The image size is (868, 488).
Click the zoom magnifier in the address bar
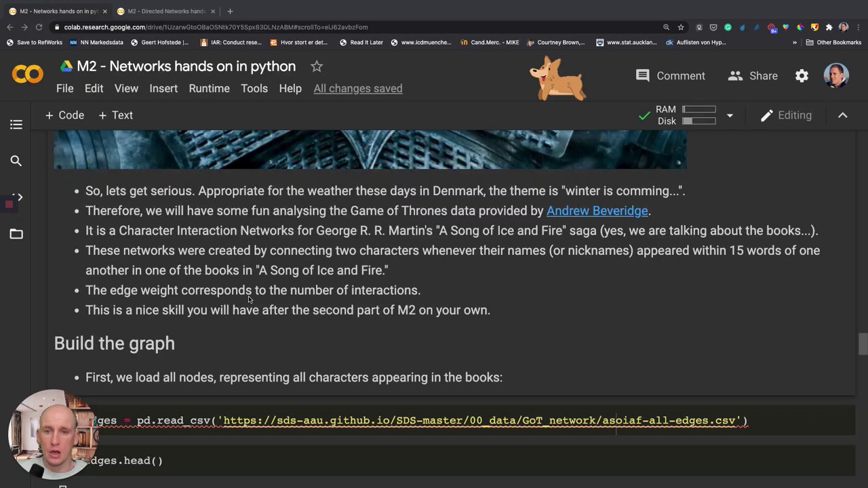[x=667, y=27]
